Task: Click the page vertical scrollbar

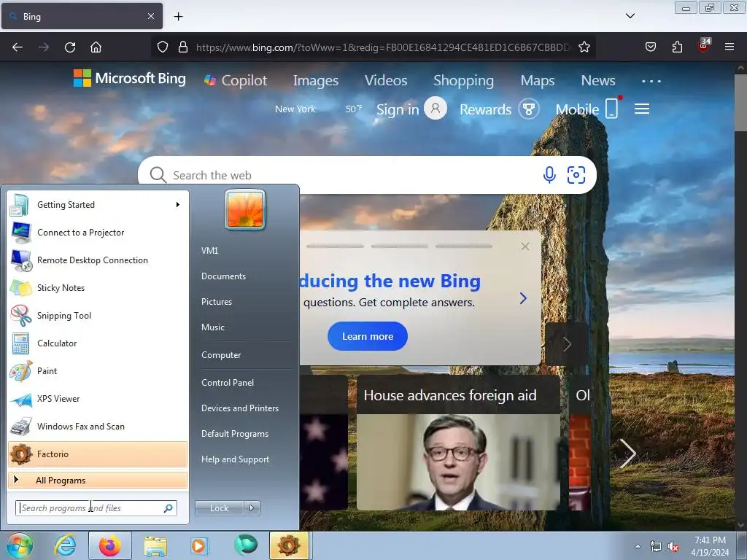Action: pyautogui.click(x=741, y=296)
